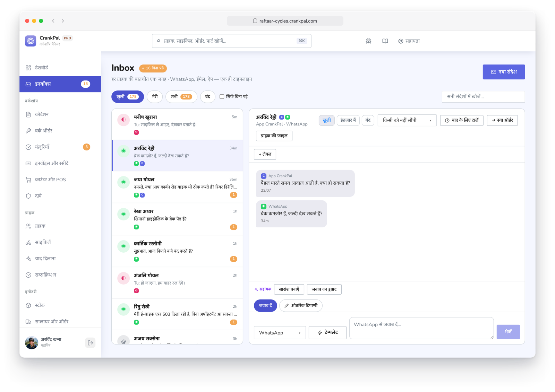
Task: Switch to आंतरिक टिप्पणी note mode
Action: coord(301,306)
